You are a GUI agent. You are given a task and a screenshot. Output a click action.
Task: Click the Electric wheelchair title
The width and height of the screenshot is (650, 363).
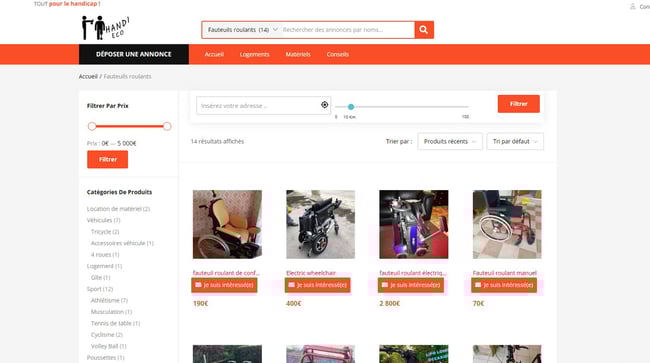(311, 273)
